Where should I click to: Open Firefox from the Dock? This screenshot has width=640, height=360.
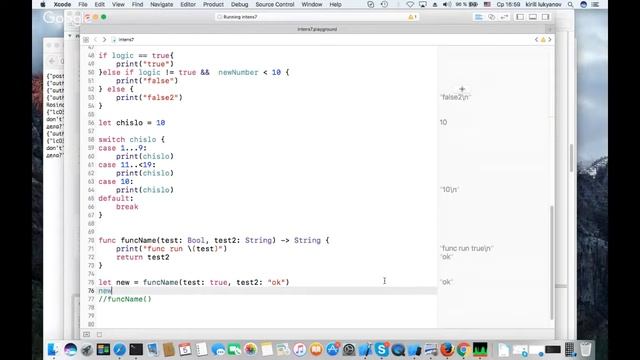tap(447, 349)
